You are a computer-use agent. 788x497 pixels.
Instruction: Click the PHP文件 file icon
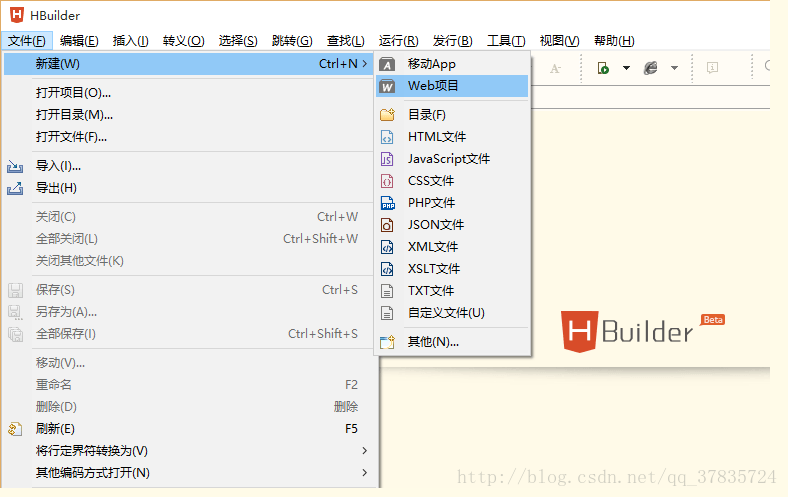click(x=387, y=203)
